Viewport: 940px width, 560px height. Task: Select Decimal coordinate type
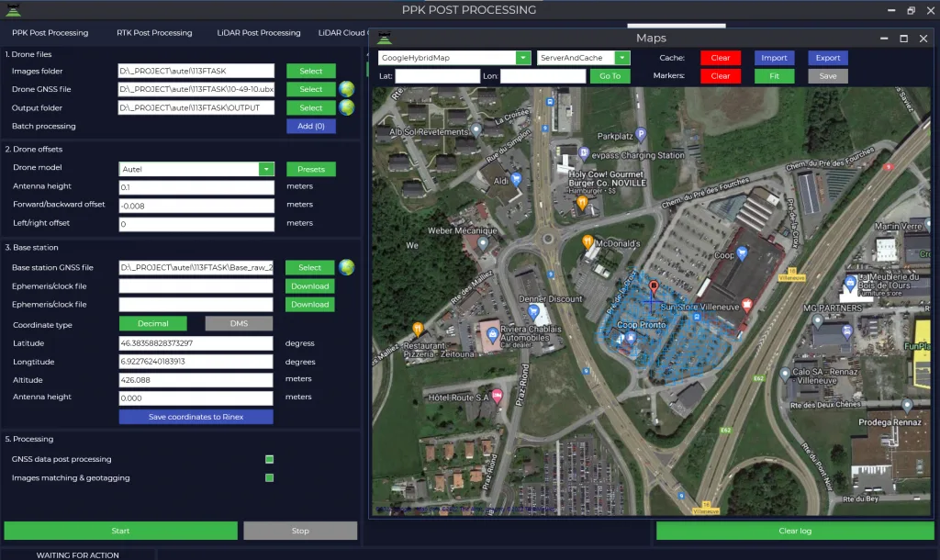pos(153,324)
